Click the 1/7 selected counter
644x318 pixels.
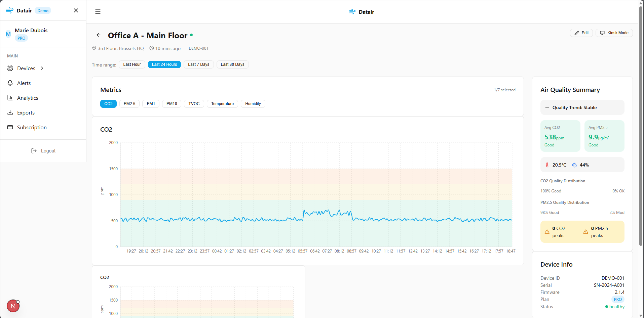[504, 90]
